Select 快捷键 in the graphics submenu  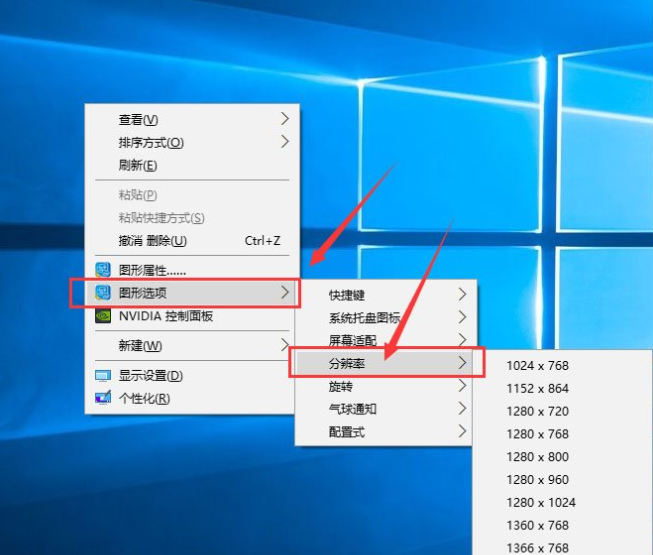(x=386, y=295)
